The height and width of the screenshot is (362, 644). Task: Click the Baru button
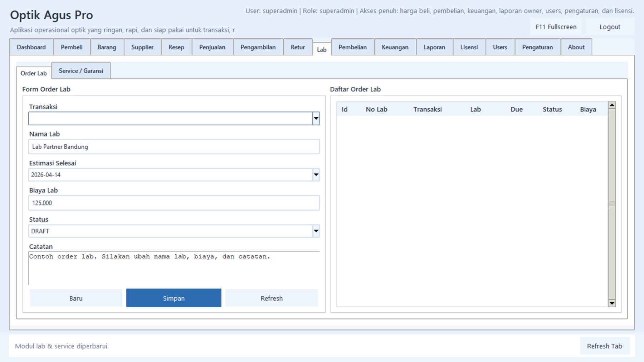76,298
